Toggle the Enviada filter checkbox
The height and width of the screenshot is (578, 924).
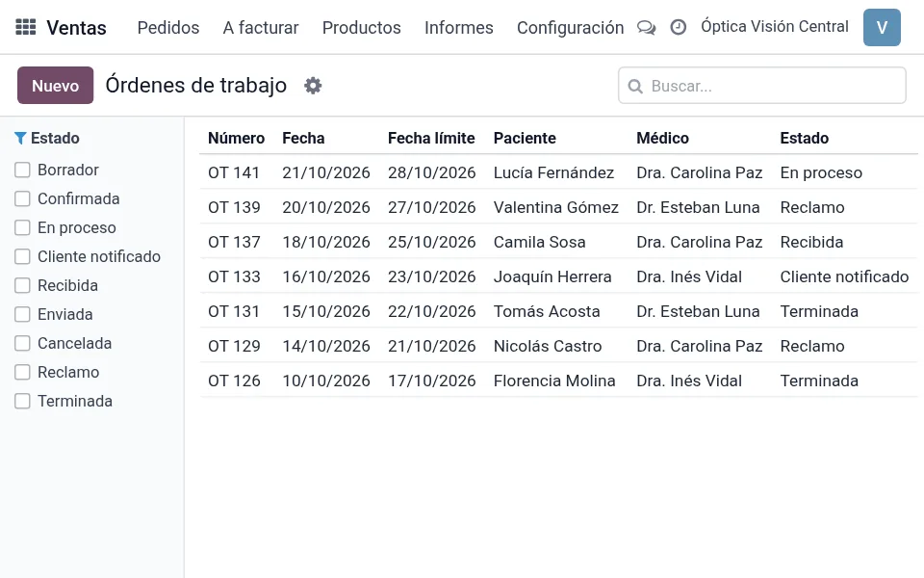click(22, 314)
